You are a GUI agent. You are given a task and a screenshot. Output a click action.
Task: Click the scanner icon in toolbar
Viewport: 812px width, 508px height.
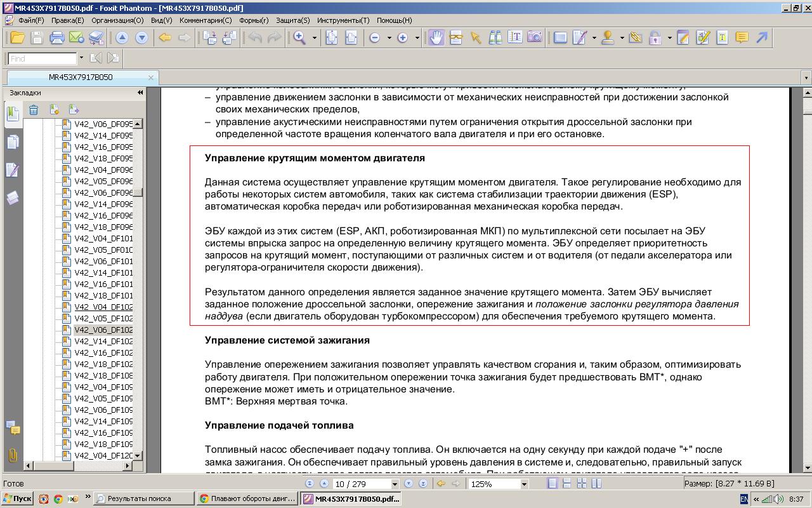click(x=96, y=38)
